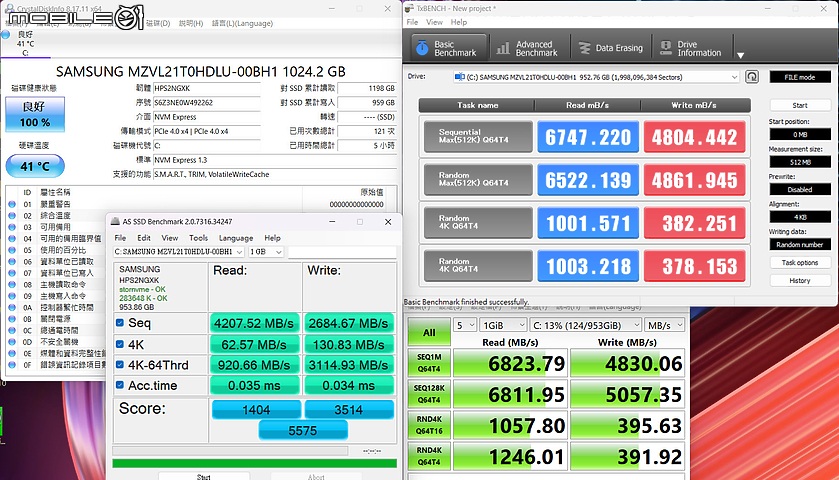Image resolution: width=839 pixels, height=480 pixels.
Task: Toggle the 4K-64Thrd checkbox
Action: 120,365
